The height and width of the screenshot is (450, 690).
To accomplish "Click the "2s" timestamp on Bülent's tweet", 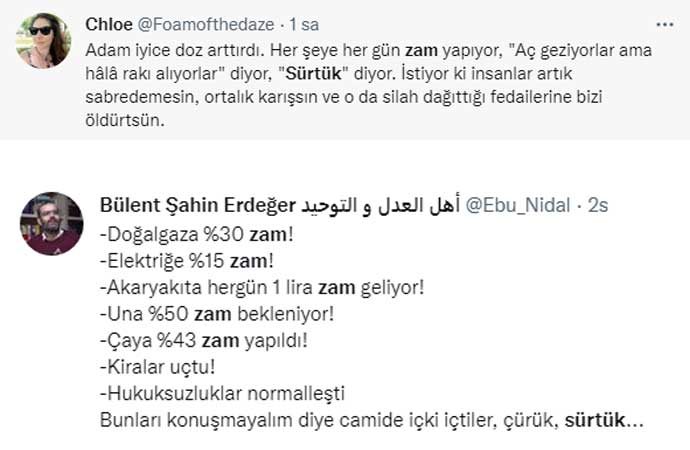I will [598, 205].
